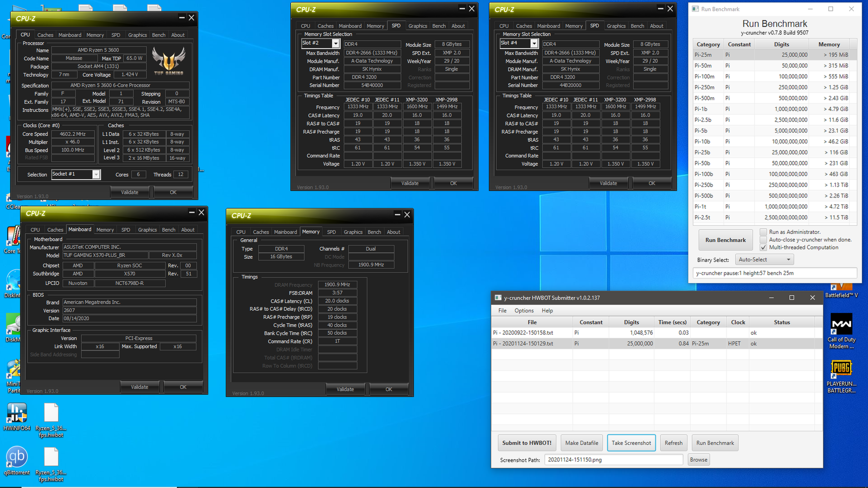Screen dimensions: 868x488
Task: Click Status column header in Submitter
Action: coord(782,322)
